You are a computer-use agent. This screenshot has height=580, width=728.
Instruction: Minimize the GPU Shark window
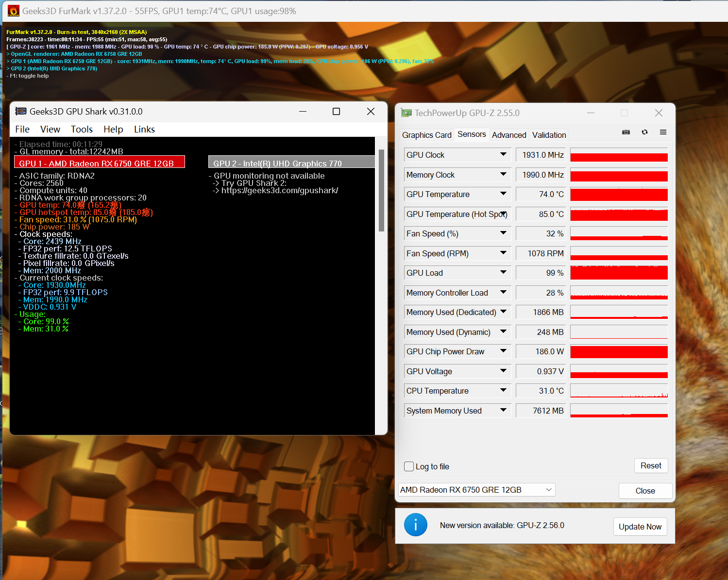303,111
